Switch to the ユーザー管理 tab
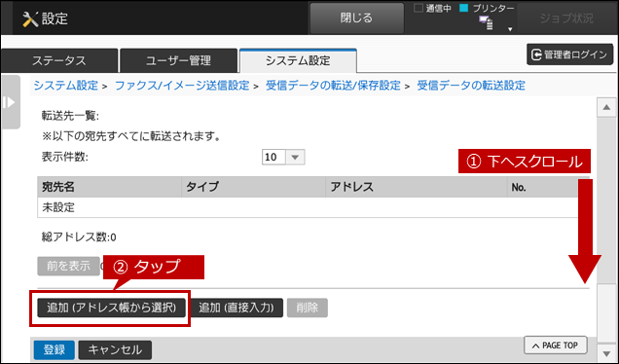Viewport: 619px width, 364px height. click(x=178, y=60)
